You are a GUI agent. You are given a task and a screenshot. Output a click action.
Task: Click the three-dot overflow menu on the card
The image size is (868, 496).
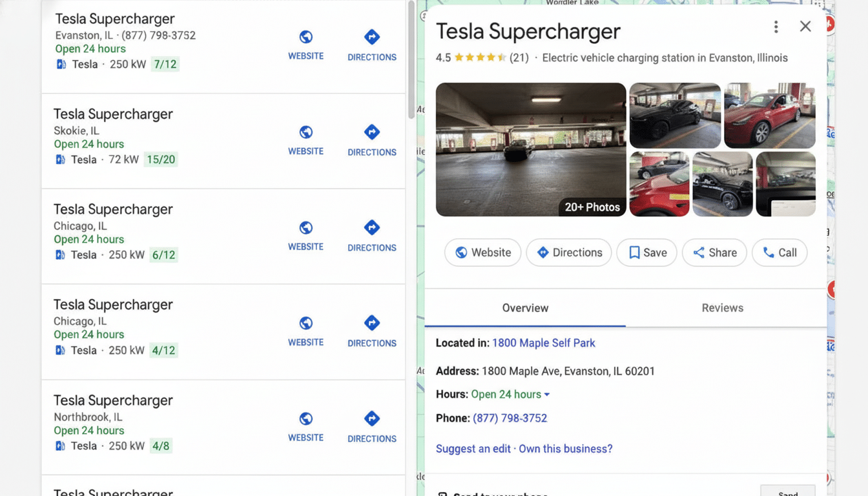776,26
